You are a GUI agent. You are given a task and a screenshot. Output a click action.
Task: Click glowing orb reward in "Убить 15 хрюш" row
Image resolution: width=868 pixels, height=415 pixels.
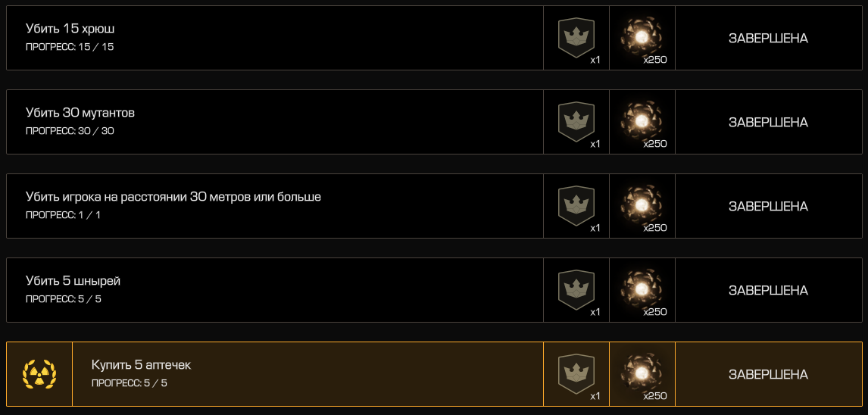click(642, 38)
